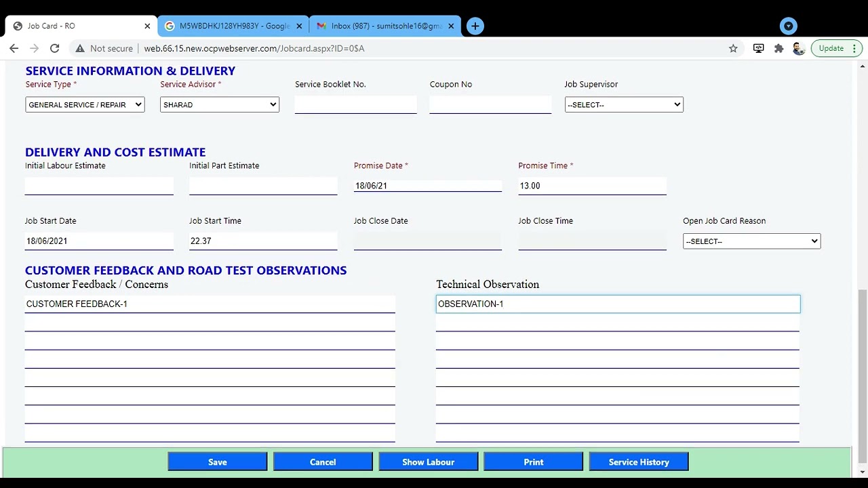Open the Job Supervisor dropdown
Screen dimensions: 868x488
click(624, 104)
